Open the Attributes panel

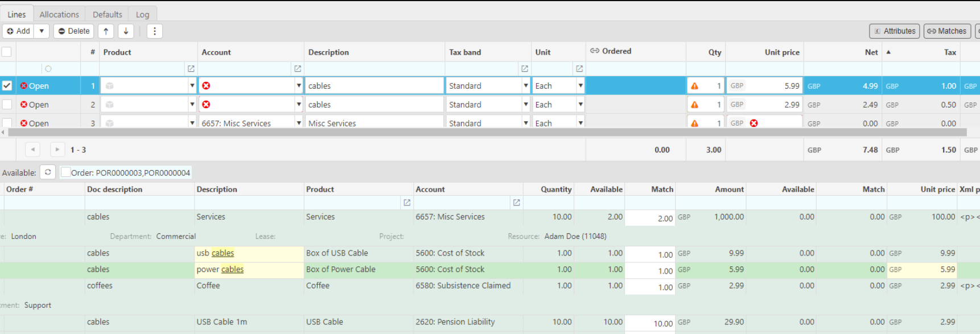click(895, 31)
